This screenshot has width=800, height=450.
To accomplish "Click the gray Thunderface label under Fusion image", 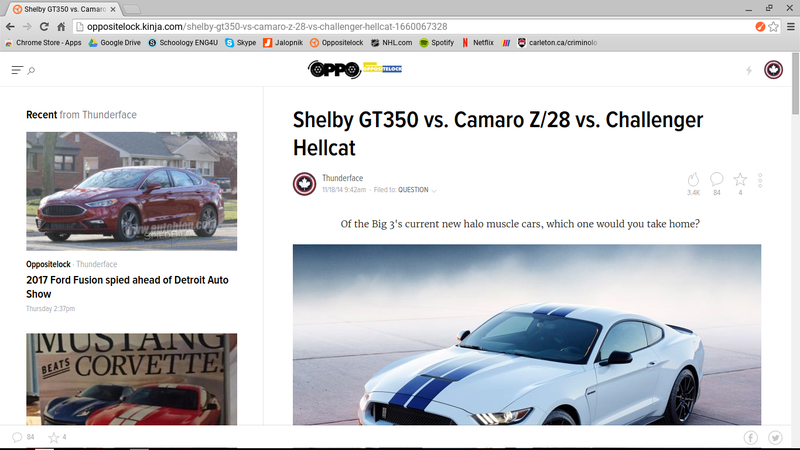I will coord(96,264).
